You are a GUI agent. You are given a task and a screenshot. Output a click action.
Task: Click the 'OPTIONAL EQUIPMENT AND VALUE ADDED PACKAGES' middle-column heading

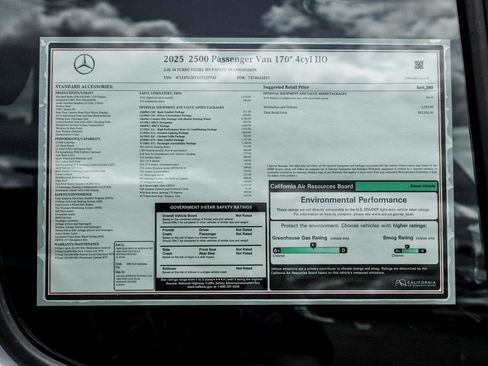pyautogui.click(x=181, y=108)
